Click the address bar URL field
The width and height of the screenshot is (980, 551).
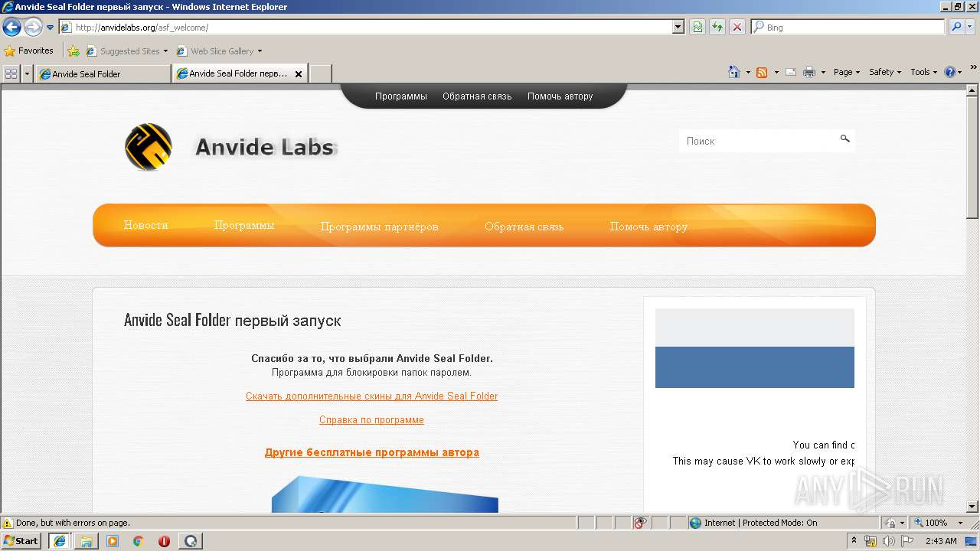coord(366,27)
